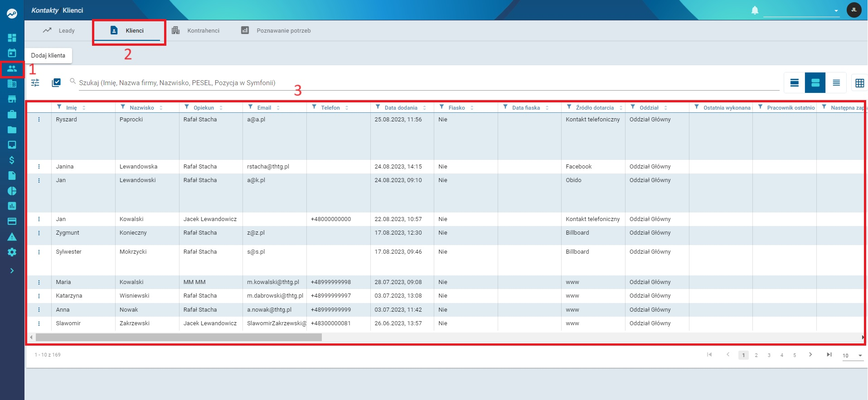Open the dashboard icon in sidebar
Viewport: 868px width, 400px height.
click(x=12, y=38)
